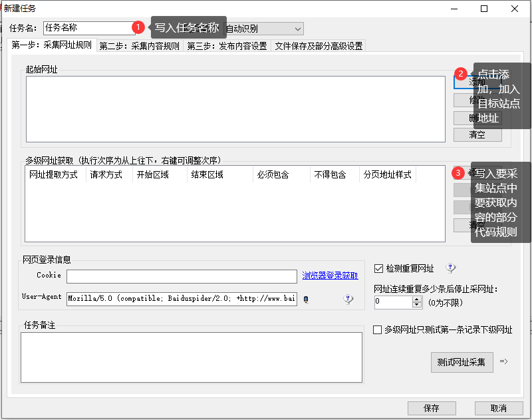Decrease the repeat-URL count stepper
The width and height of the screenshot is (532, 420).
pos(417,305)
